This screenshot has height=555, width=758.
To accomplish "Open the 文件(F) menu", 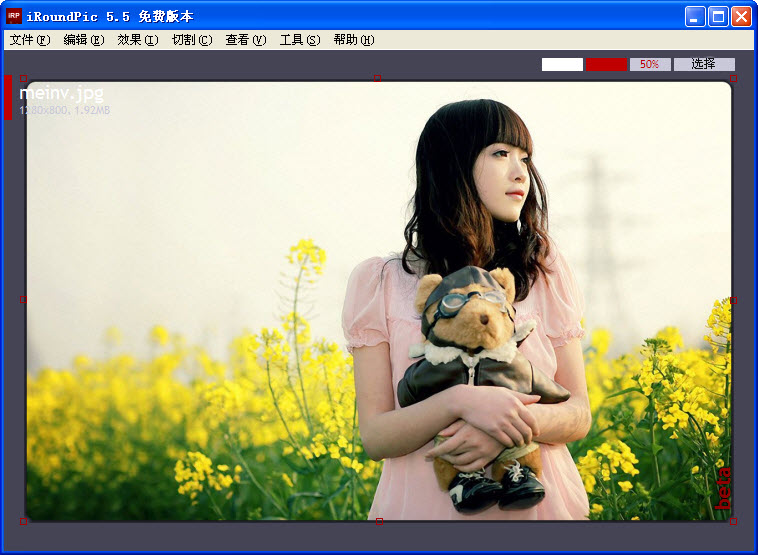I will tap(29, 40).
